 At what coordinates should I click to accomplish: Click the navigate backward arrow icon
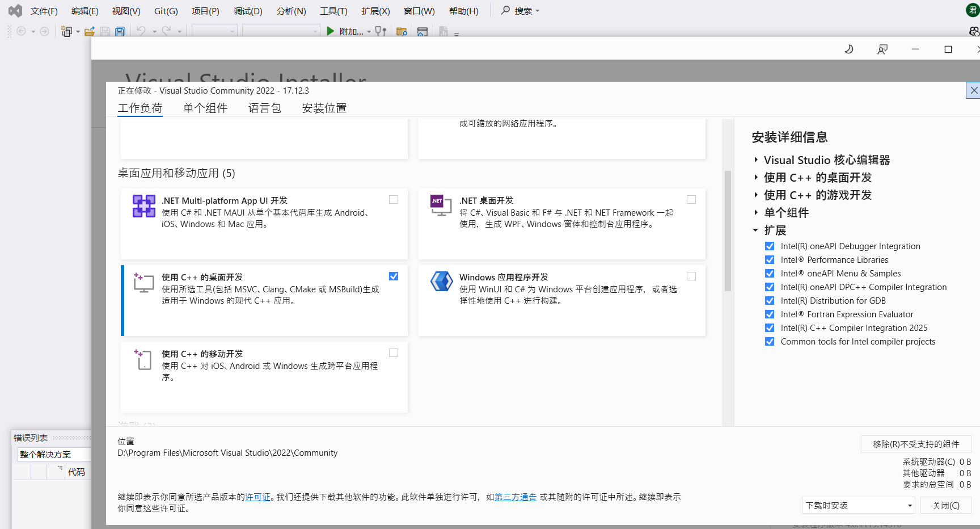point(21,31)
